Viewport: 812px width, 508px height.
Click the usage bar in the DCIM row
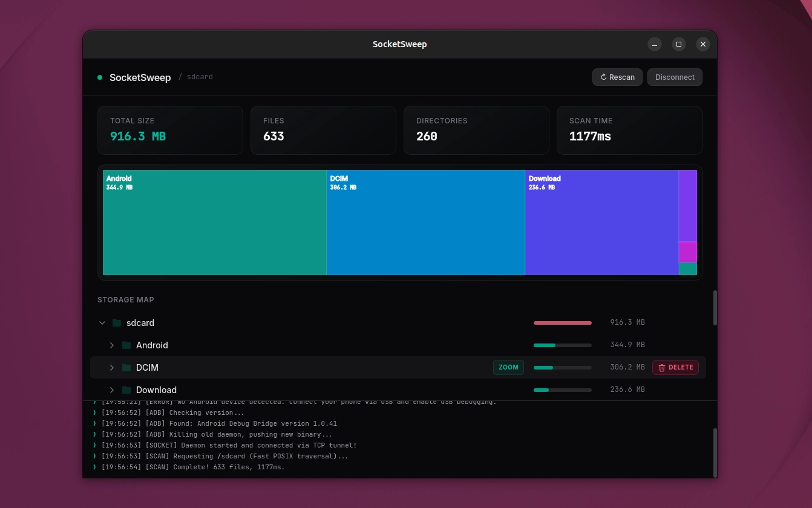point(563,368)
